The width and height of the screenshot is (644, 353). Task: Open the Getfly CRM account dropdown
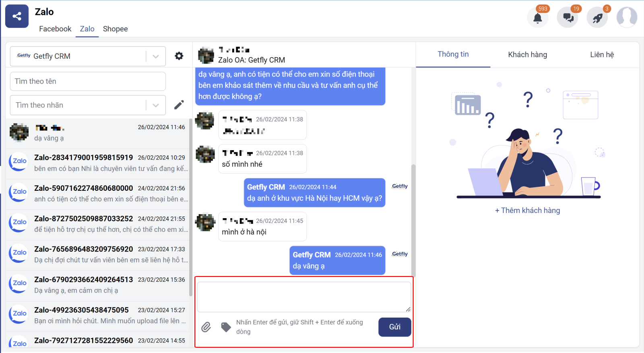pyautogui.click(x=88, y=56)
